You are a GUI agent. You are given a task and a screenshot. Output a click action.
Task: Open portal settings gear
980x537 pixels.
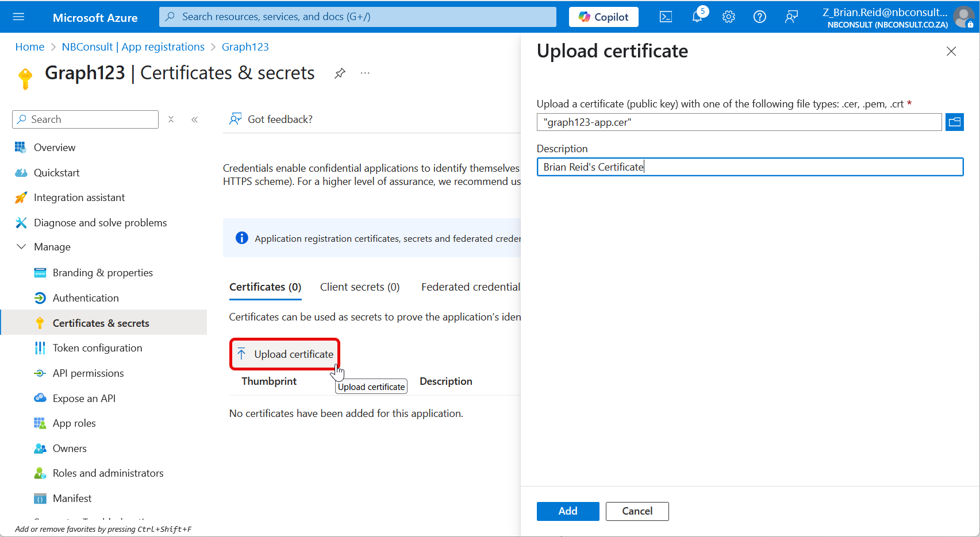tap(729, 17)
